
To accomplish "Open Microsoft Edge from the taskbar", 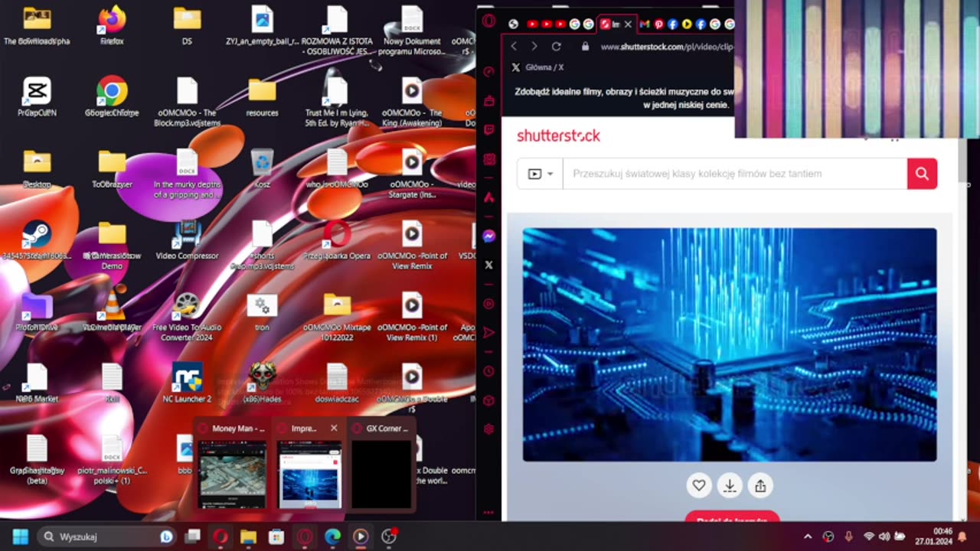I will (332, 536).
